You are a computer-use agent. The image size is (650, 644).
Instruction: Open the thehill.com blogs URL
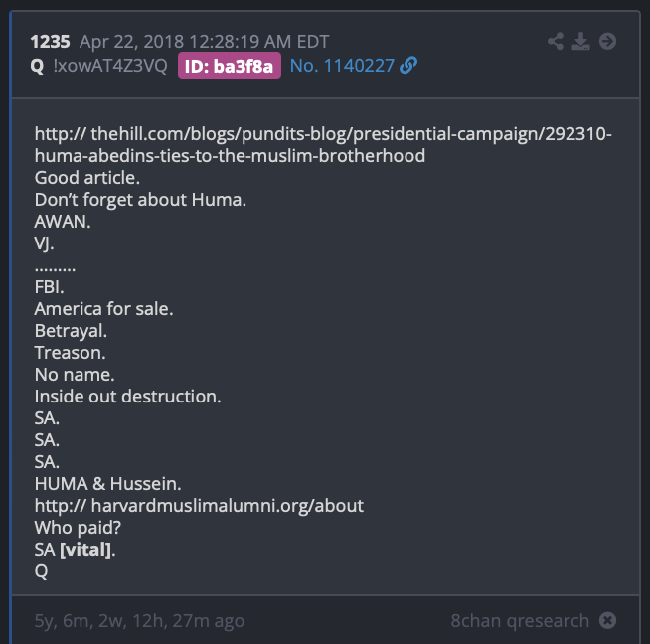pyautogui.click(x=323, y=145)
